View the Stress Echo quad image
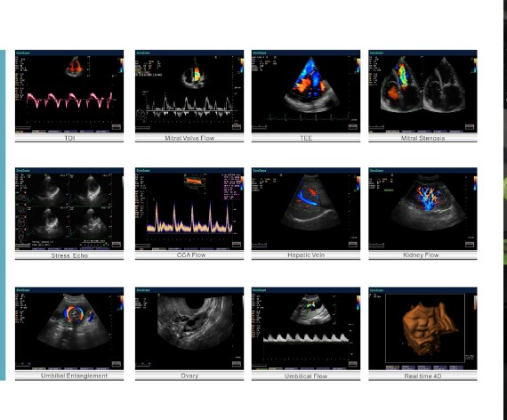This screenshot has width=507, height=420. [69, 209]
